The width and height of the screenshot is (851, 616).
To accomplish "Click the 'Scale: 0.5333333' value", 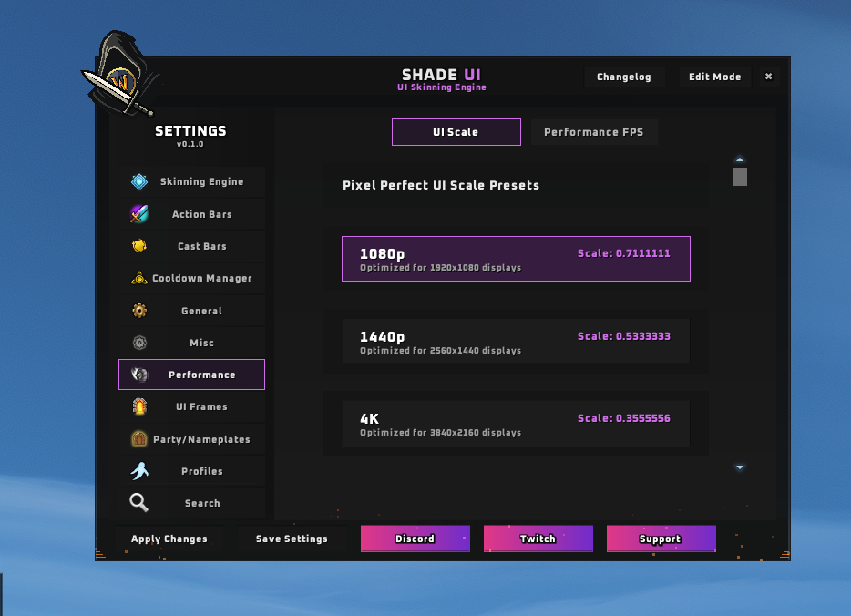I will (x=623, y=336).
